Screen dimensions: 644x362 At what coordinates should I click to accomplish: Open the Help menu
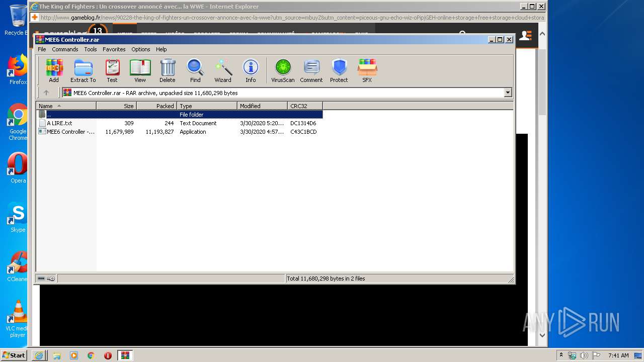(x=161, y=49)
